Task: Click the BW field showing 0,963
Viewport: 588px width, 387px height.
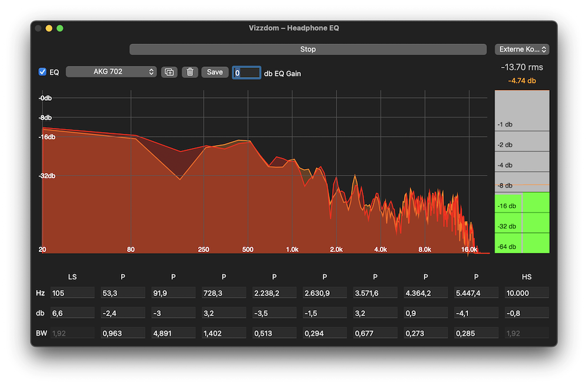Action: coord(123,333)
